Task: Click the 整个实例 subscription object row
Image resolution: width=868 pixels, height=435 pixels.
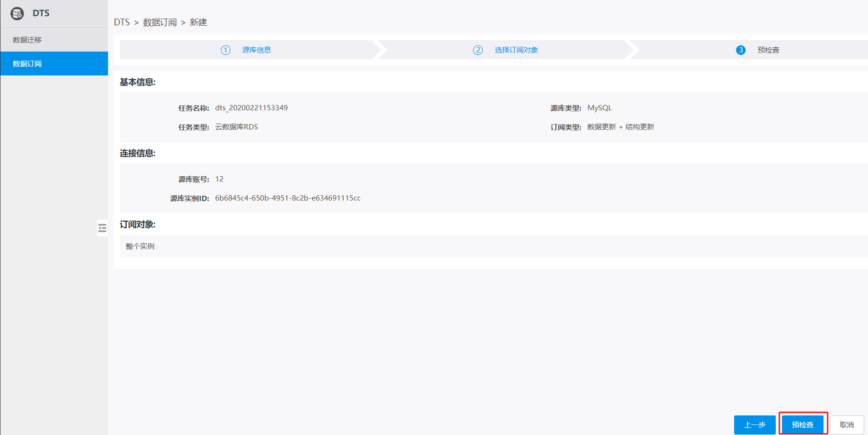Action: tap(140, 246)
